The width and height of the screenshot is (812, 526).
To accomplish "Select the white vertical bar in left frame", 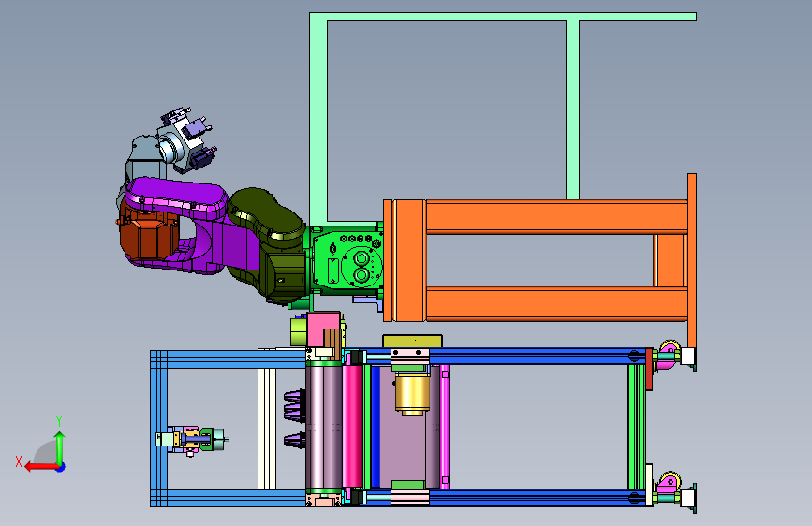I will 267,429.
